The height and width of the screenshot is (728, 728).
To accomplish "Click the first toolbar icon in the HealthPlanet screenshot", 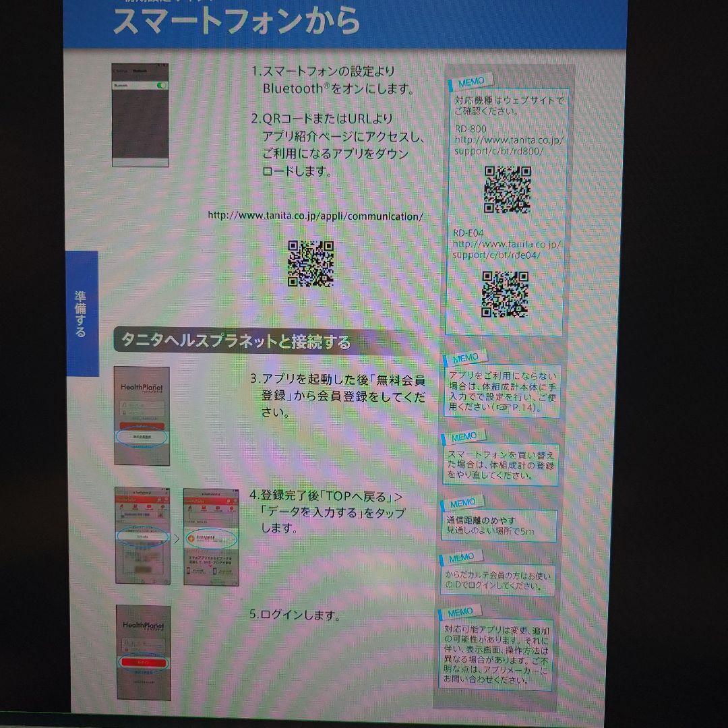I will point(121,506).
